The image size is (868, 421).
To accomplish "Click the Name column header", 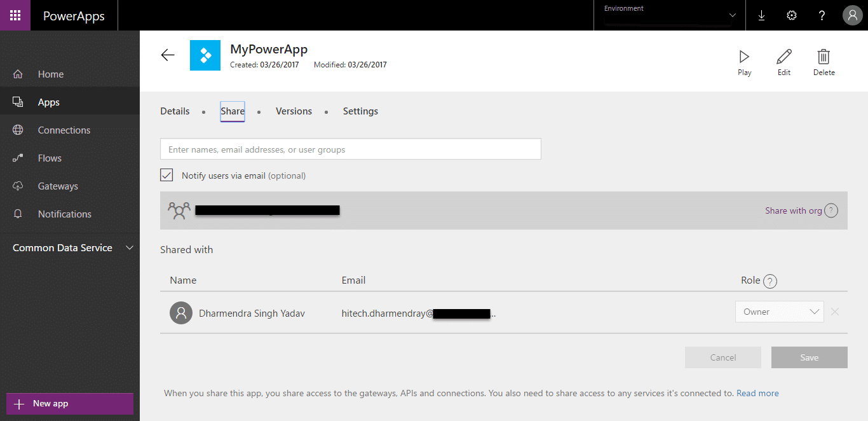I will [183, 280].
